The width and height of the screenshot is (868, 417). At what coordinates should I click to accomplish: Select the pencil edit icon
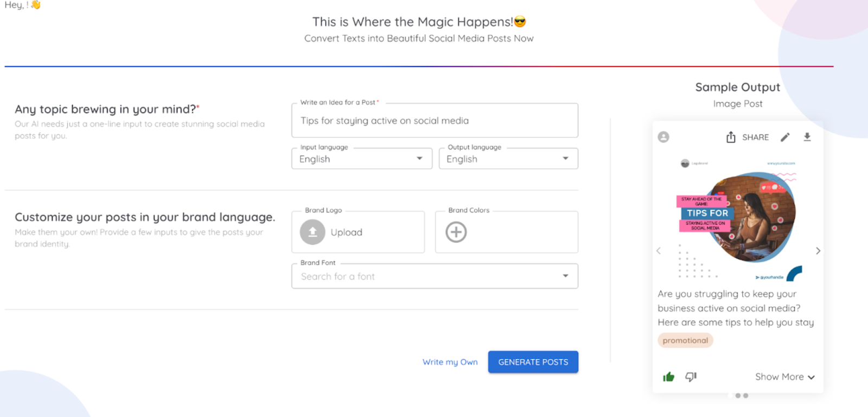point(785,137)
